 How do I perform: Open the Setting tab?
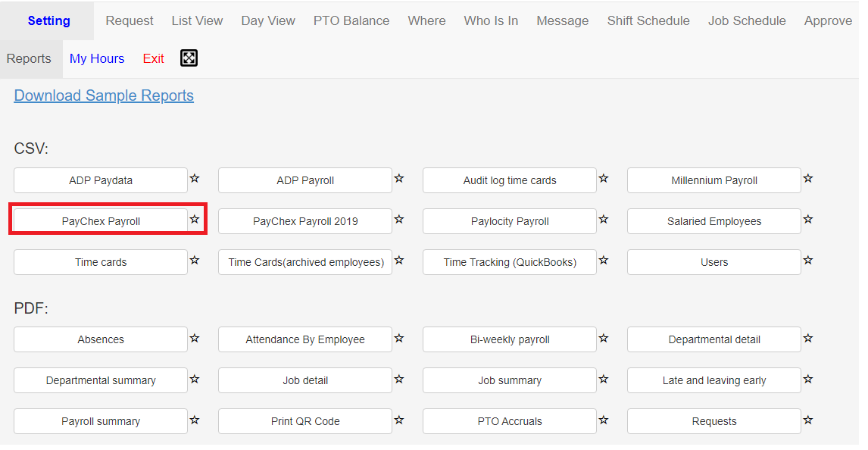[x=48, y=20]
